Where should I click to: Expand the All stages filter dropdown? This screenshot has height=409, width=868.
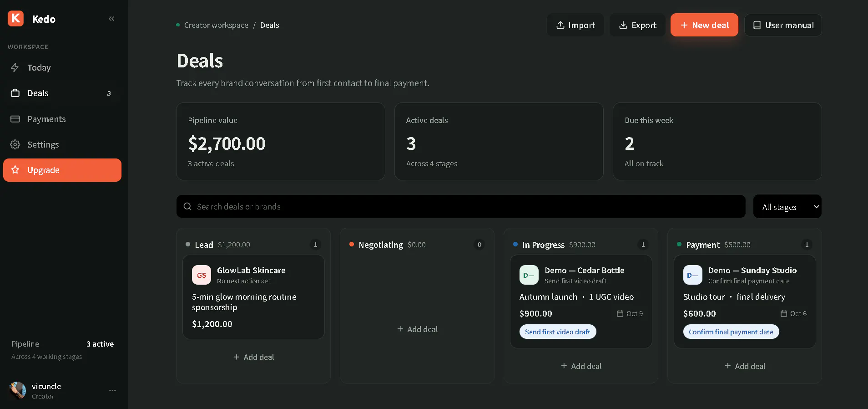[787, 207]
